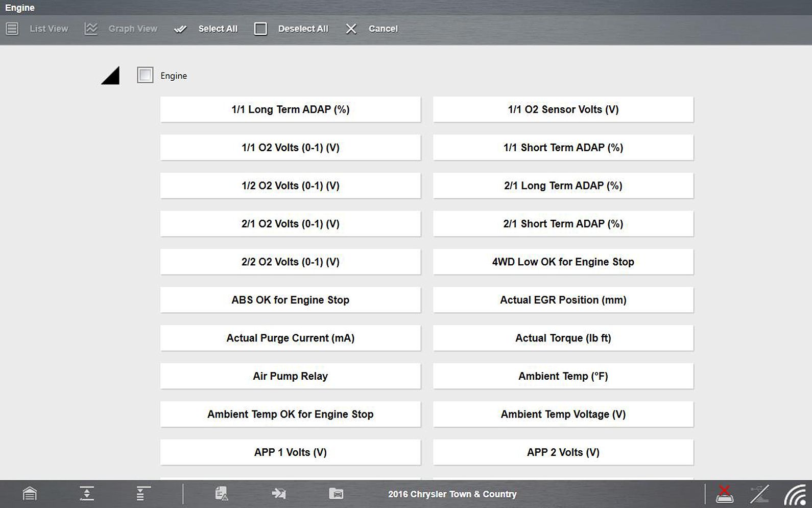Click the List View icon
The width and height of the screenshot is (812, 508).
12,29
